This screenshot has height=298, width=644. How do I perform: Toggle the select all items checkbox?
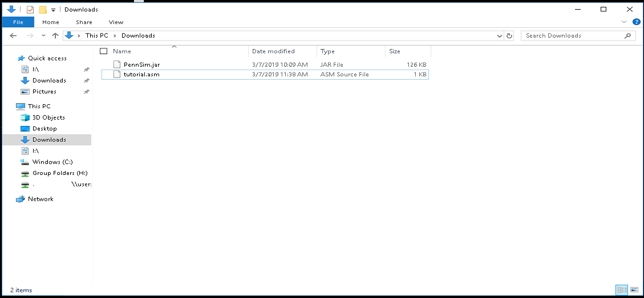coord(103,51)
